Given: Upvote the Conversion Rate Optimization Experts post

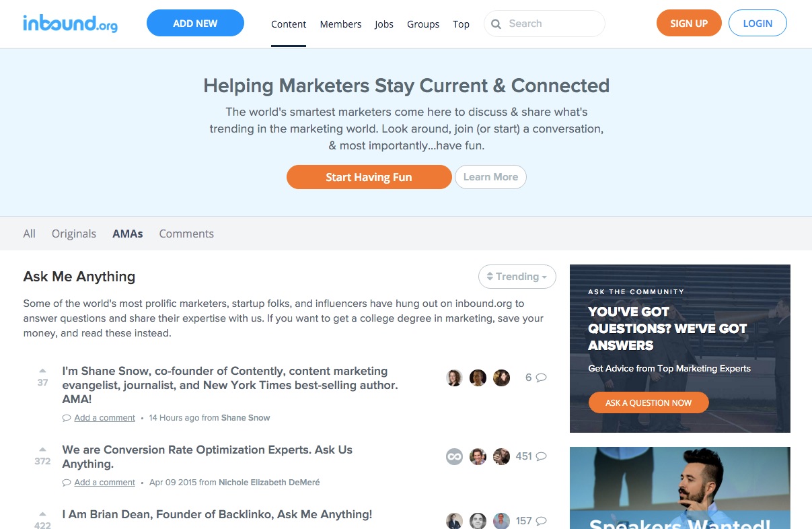Looking at the screenshot, I should click(42, 449).
